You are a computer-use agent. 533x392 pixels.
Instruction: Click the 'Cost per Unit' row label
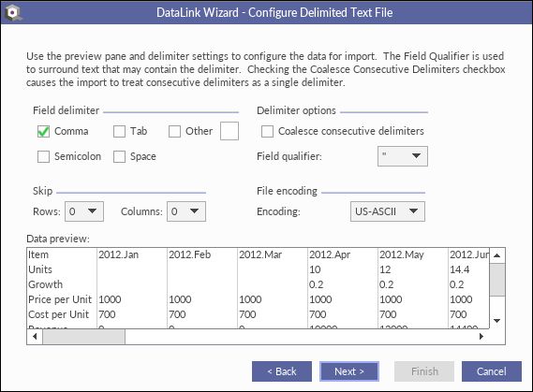click(x=58, y=314)
